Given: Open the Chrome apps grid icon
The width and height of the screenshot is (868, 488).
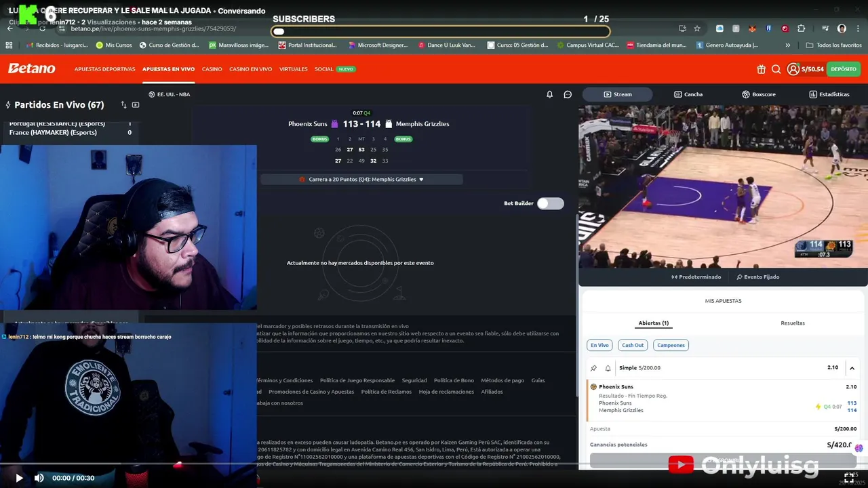Looking at the screenshot, I should pyautogui.click(x=9, y=45).
